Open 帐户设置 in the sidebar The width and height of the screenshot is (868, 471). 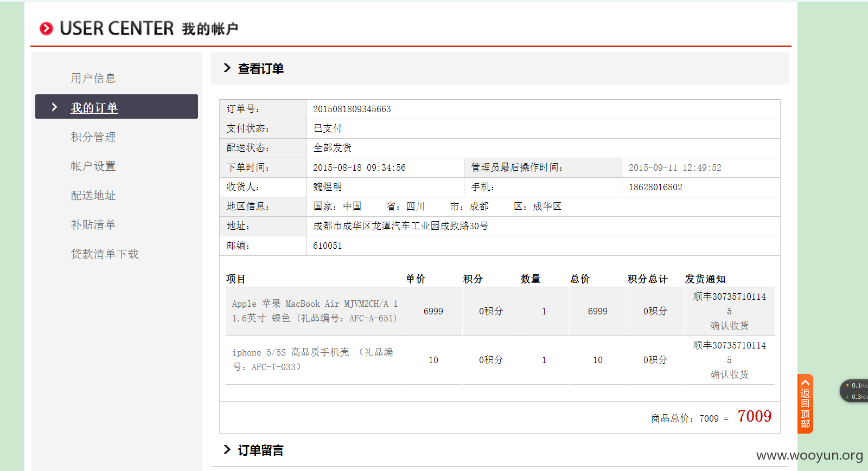tap(93, 166)
